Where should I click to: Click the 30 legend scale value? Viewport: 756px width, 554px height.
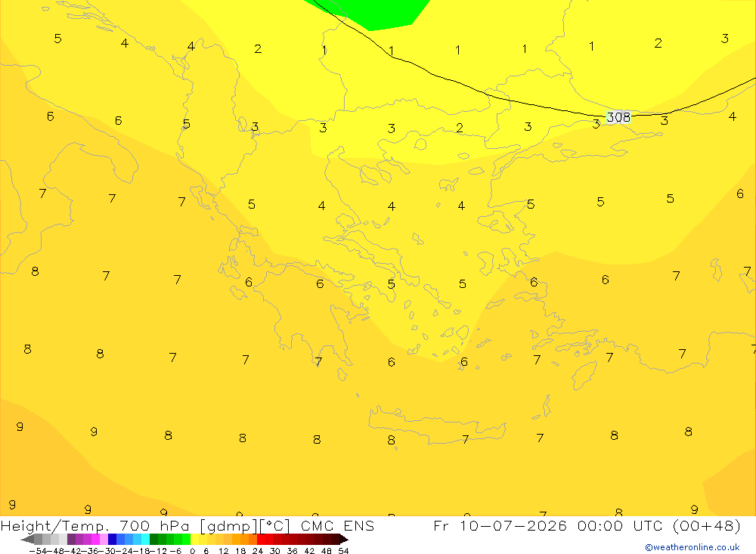pyautogui.click(x=275, y=551)
